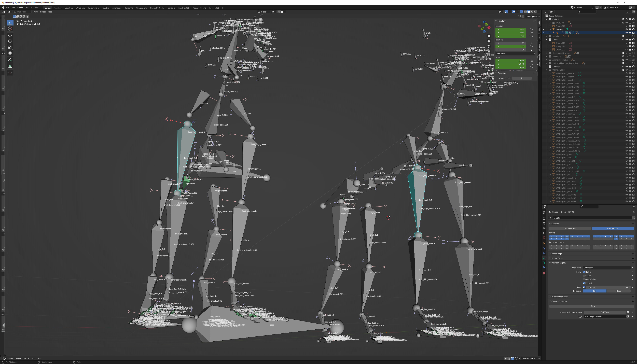Enable Shapes display checkbox
This screenshot has height=364, width=637.
584,275
